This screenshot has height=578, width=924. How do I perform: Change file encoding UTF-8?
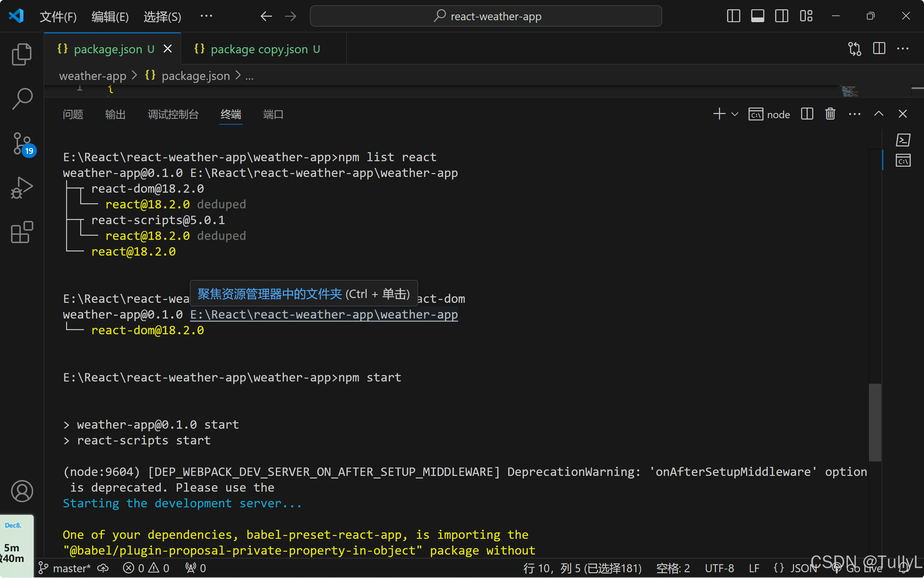click(x=719, y=568)
